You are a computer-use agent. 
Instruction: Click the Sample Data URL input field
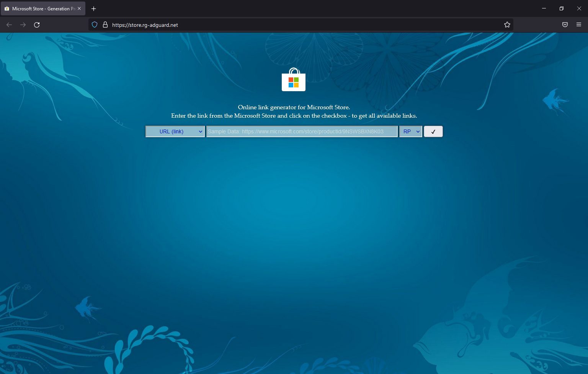click(x=302, y=131)
